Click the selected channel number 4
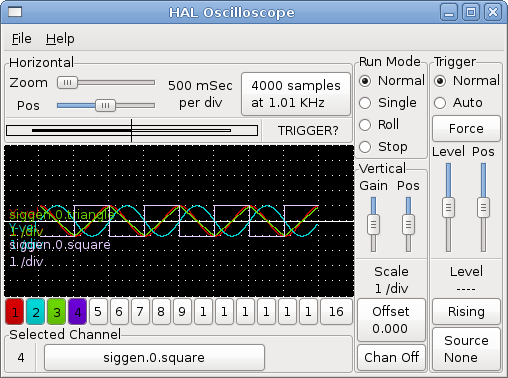The width and height of the screenshot is (508, 378). point(21,358)
